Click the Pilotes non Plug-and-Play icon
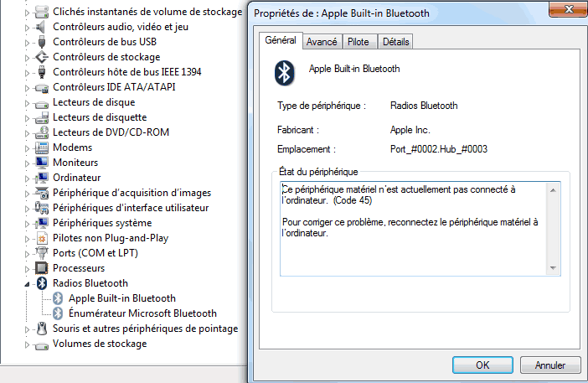The height and width of the screenshot is (383, 588). pos(42,238)
